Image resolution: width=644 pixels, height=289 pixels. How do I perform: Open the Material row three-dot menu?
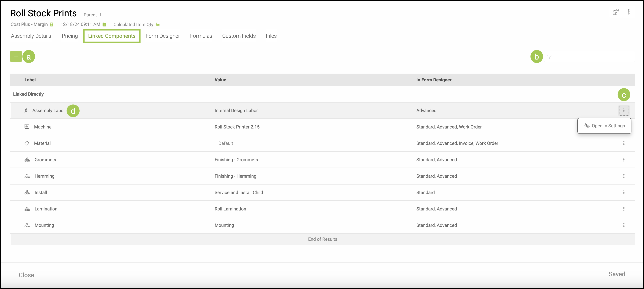click(x=624, y=143)
